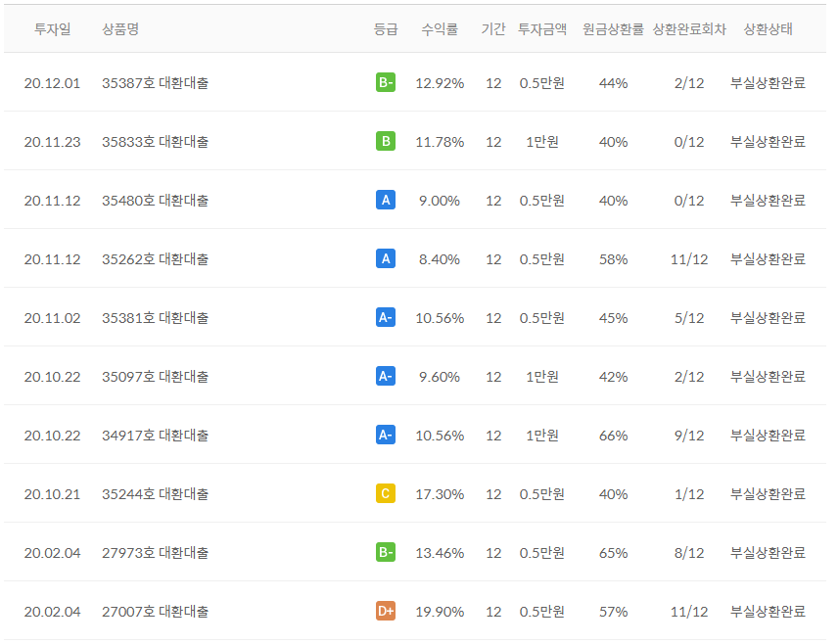839x644 pixels.
Task: Click the 57% principal repayment rate
Action: tap(613, 613)
